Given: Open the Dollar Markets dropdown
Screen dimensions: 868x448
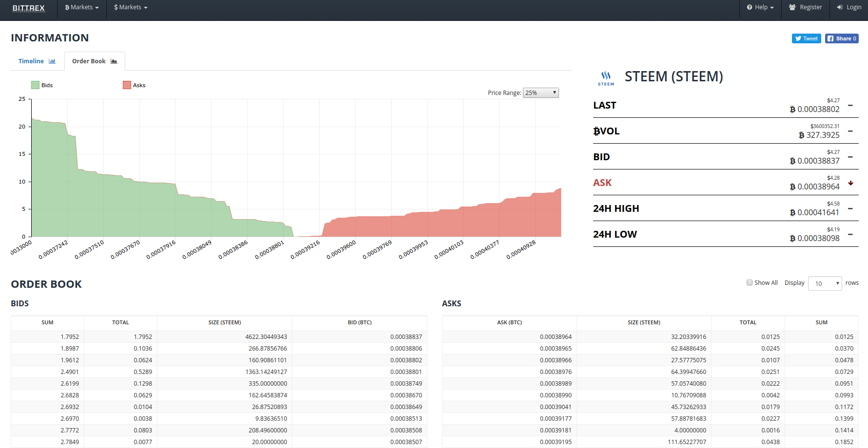Looking at the screenshot, I should point(131,7).
